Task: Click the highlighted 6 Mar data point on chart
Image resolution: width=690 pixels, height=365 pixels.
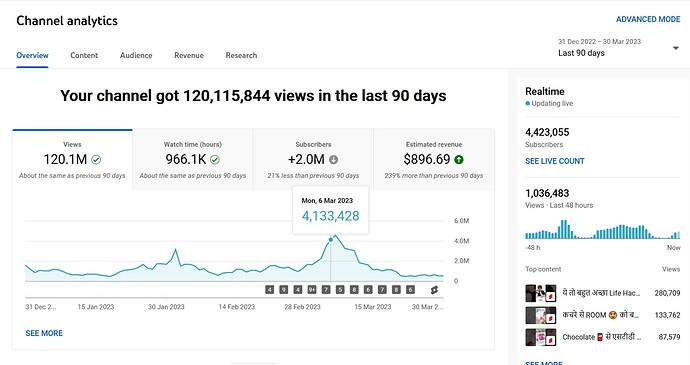Action: 330,240
